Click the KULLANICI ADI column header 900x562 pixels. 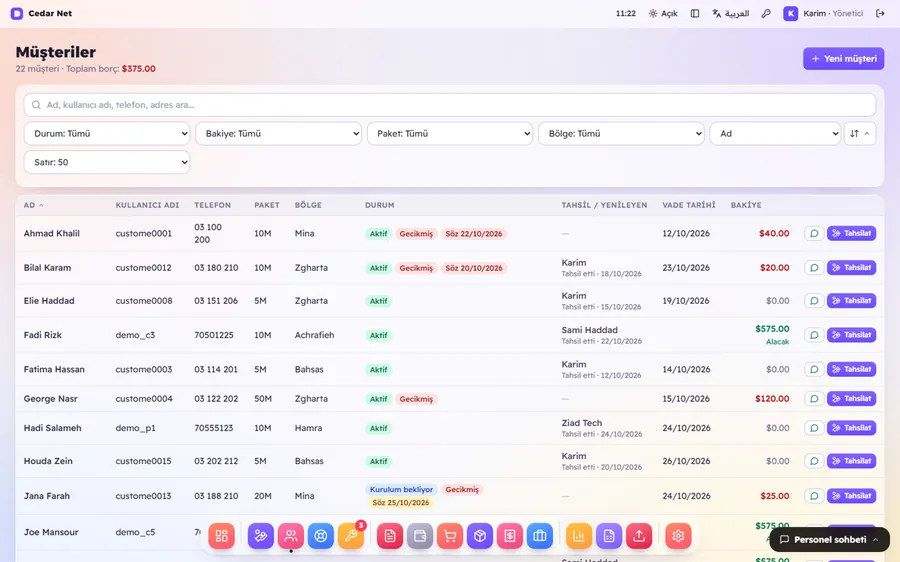pyautogui.click(x=147, y=205)
